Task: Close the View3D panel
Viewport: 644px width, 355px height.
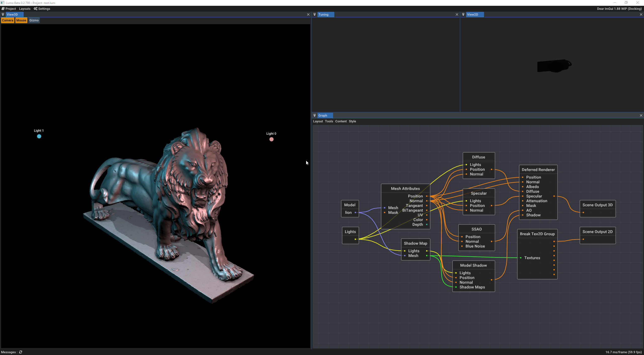Action: pos(308,15)
